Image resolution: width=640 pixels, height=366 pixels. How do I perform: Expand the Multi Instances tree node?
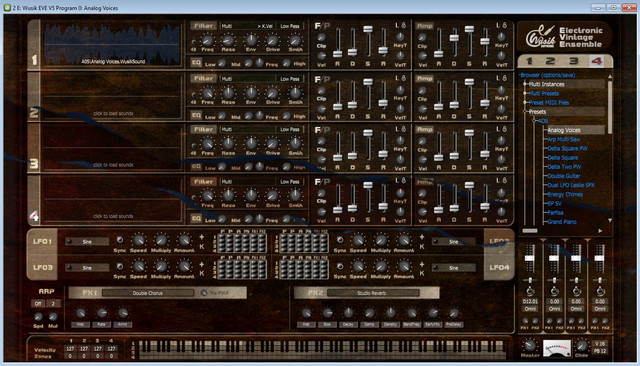pos(525,84)
